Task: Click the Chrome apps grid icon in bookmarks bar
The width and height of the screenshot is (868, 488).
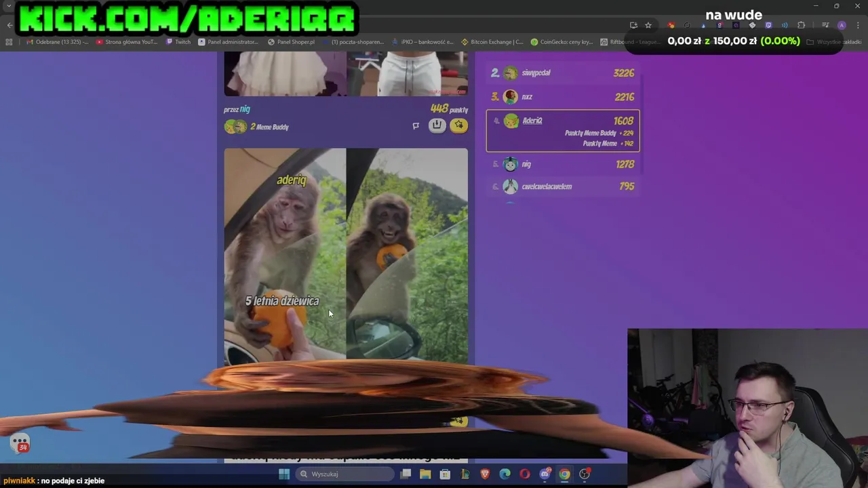Action: tap(9, 42)
